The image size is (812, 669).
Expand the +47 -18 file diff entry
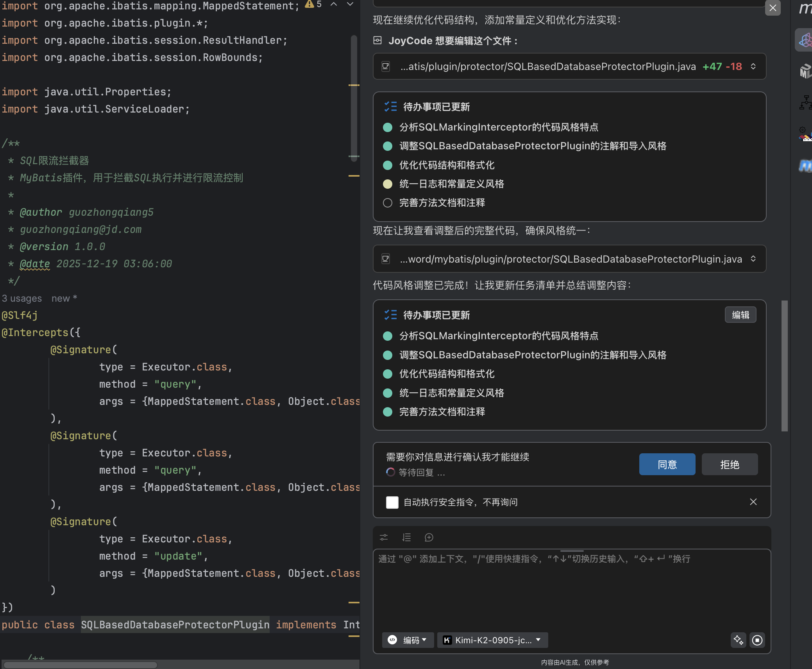pyautogui.click(x=753, y=66)
